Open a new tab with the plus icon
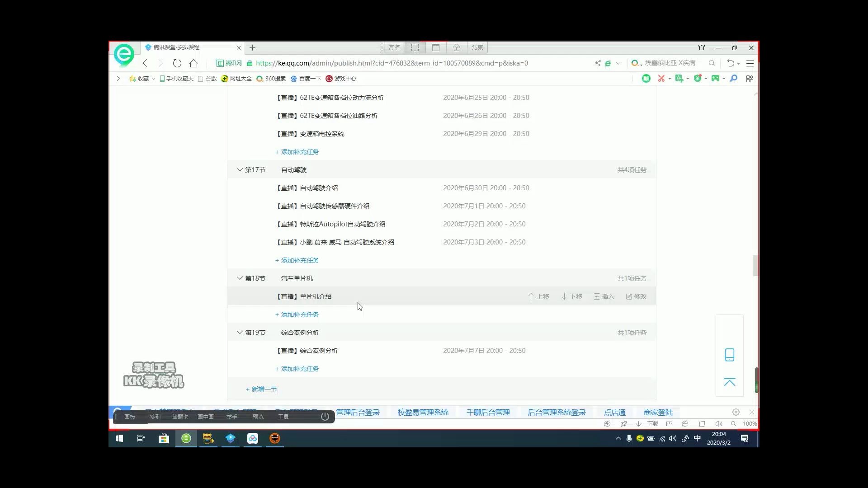The height and width of the screenshot is (488, 868). pyautogui.click(x=252, y=47)
